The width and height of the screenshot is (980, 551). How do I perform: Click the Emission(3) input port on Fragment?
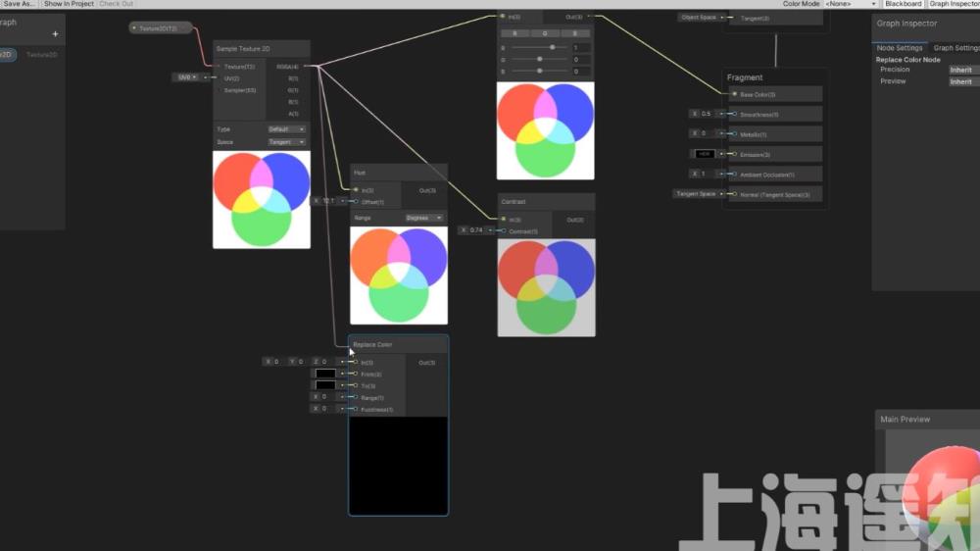pos(734,154)
